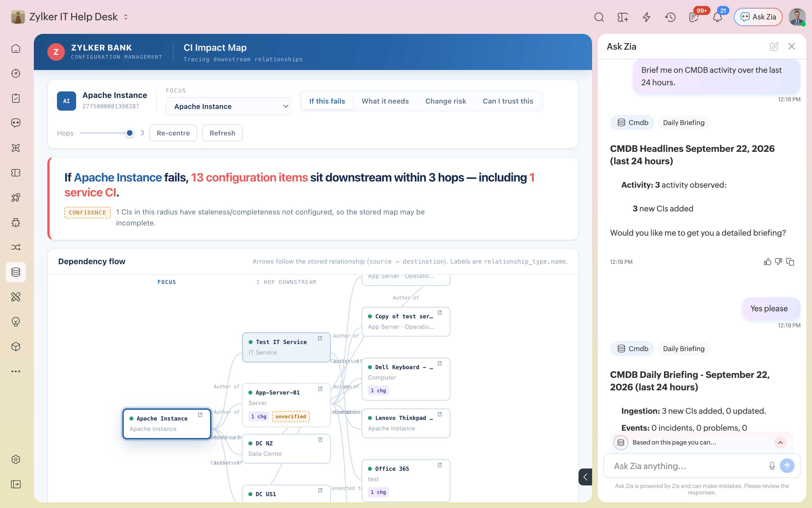
Task: Click the microphone voice input icon
Action: 772,466
